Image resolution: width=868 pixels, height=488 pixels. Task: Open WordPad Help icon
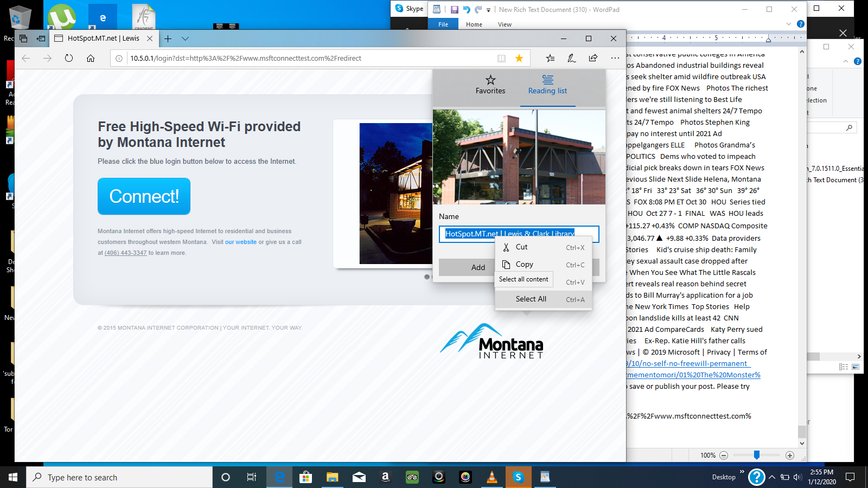[x=800, y=24]
